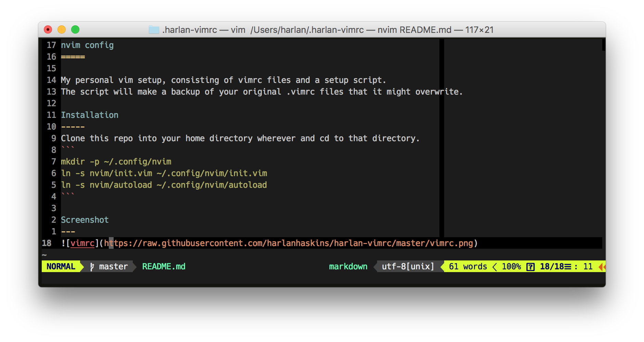The image size is (644, 342).
Task: Close the terminal window with the red button
Action: click(48, 29)
